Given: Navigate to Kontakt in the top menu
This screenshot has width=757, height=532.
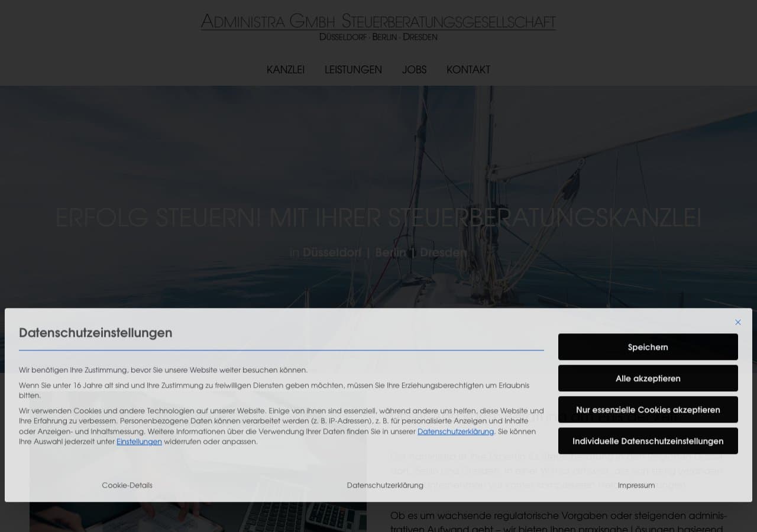Looking at the screenshot, I should 468,70.
